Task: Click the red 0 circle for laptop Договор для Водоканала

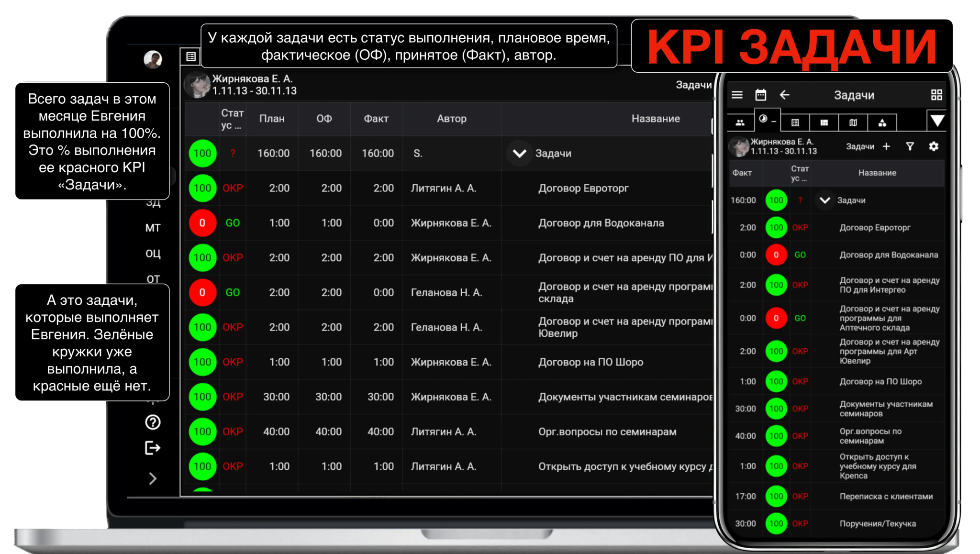Action: (x=202, y=223)
